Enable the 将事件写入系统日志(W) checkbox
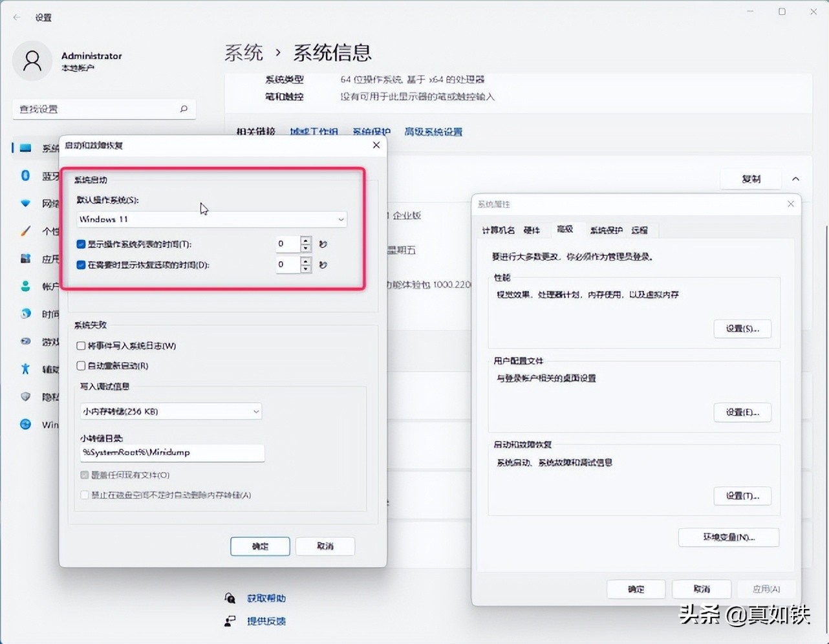Screen dimensions: 829x644 click(80, 345)
